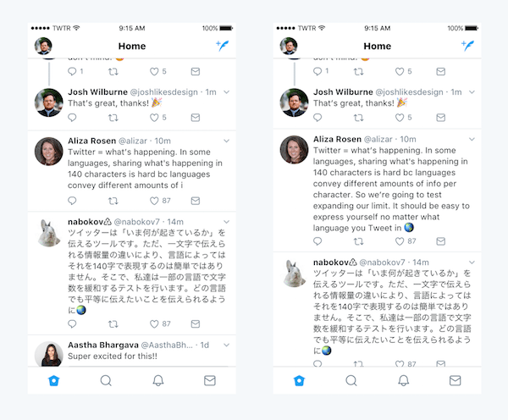The width and height of the screenshot is (508, 420).
Task: Like Aliza Rosen's truncated tweet in left phone
Action: pyautogui.click(x=155, y=201)
